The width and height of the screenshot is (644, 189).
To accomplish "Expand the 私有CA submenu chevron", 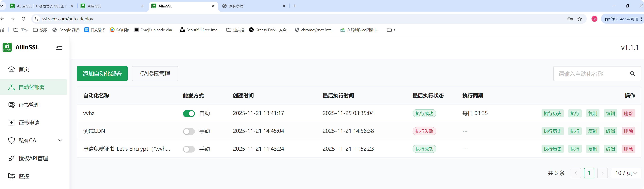I will click(x=60, y=141).
